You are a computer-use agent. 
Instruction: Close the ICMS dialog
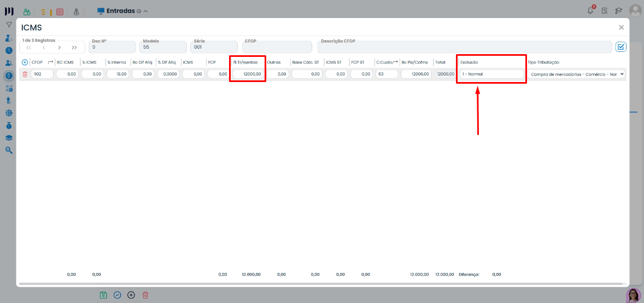click(621, 27)
